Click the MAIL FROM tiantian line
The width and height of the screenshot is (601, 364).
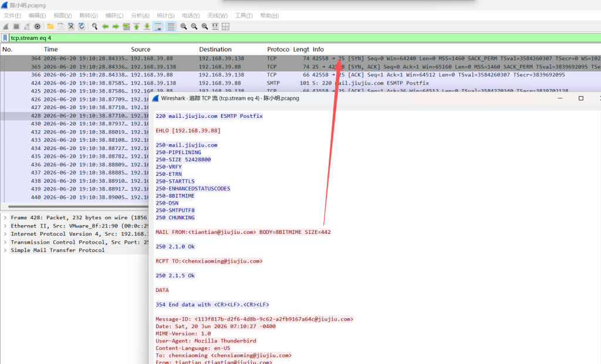[243, 232]
